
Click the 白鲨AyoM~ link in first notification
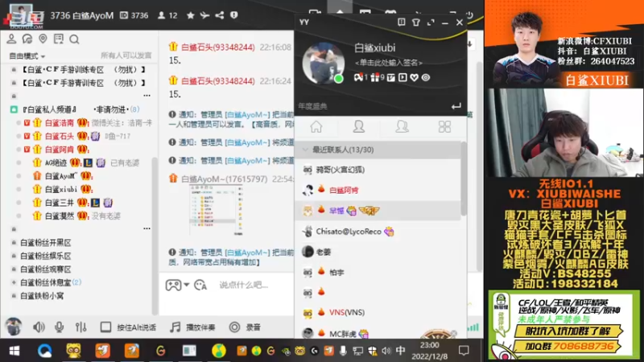(x=248, y=114)
